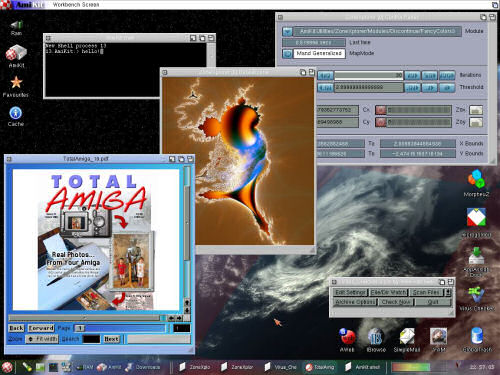Click the Iterations value field

(369, 76)
